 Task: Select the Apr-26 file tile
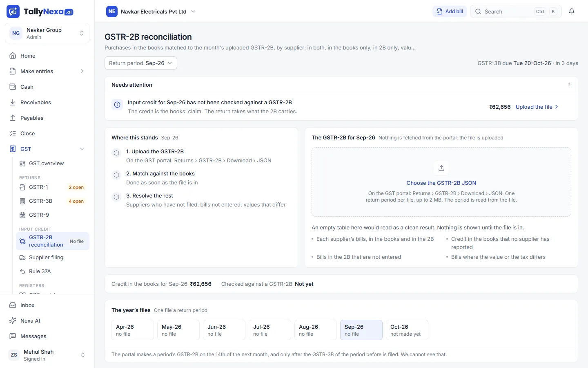(133, 330)
